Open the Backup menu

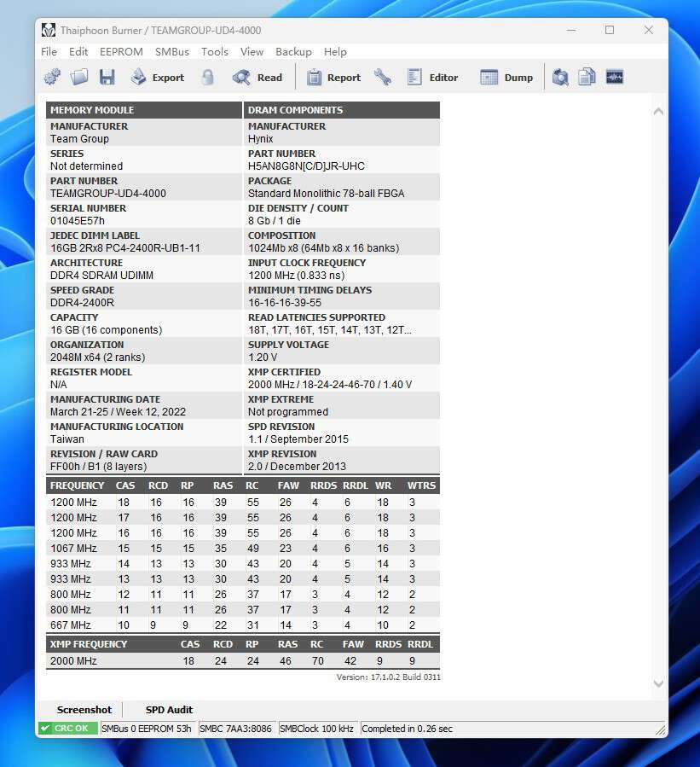coord(293,52)
